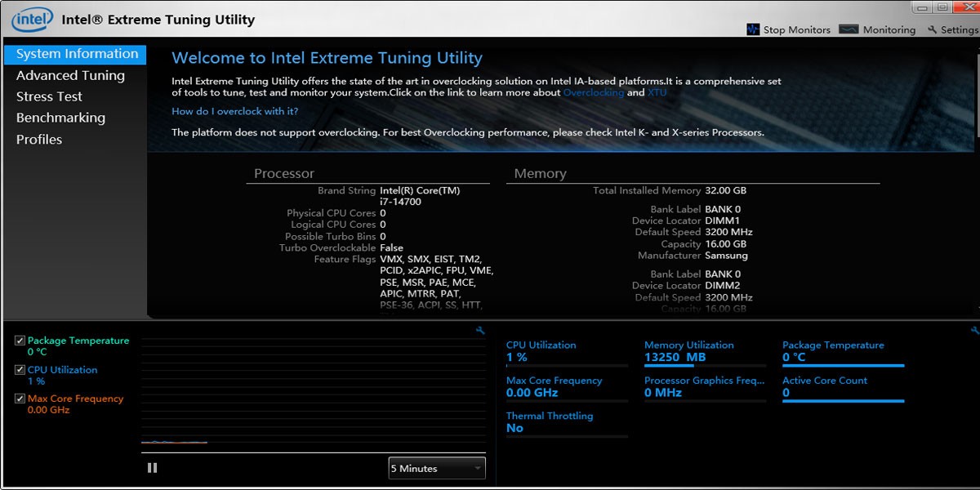Click Memory Utilization progress bar

click(x=705, y=366)
